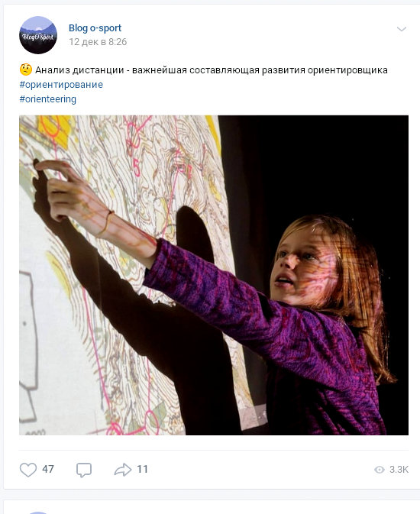Follow the #ориентирование hashtag
420x514 pixels.
pos(61,85)
